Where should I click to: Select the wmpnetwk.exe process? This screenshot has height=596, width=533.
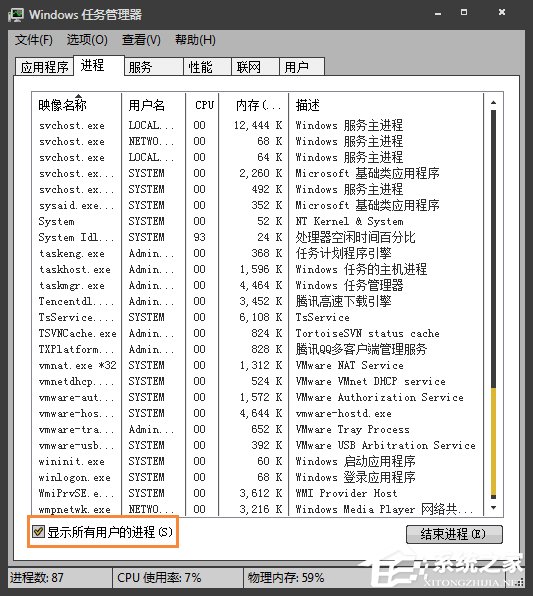tap(257, 509)
